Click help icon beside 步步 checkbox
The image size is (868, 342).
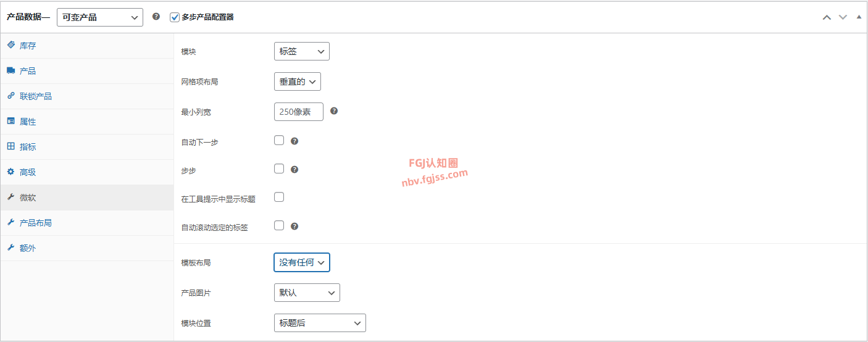pos(294,169)
